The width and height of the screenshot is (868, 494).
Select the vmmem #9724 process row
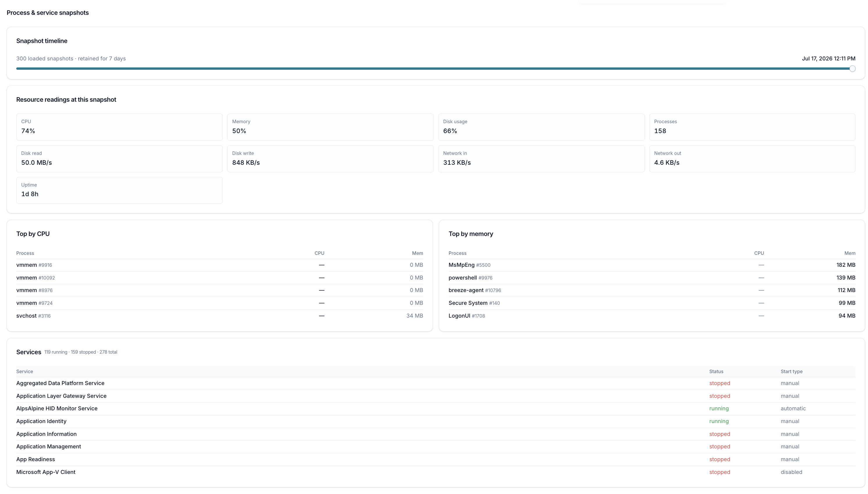click(x=219, y=303)
